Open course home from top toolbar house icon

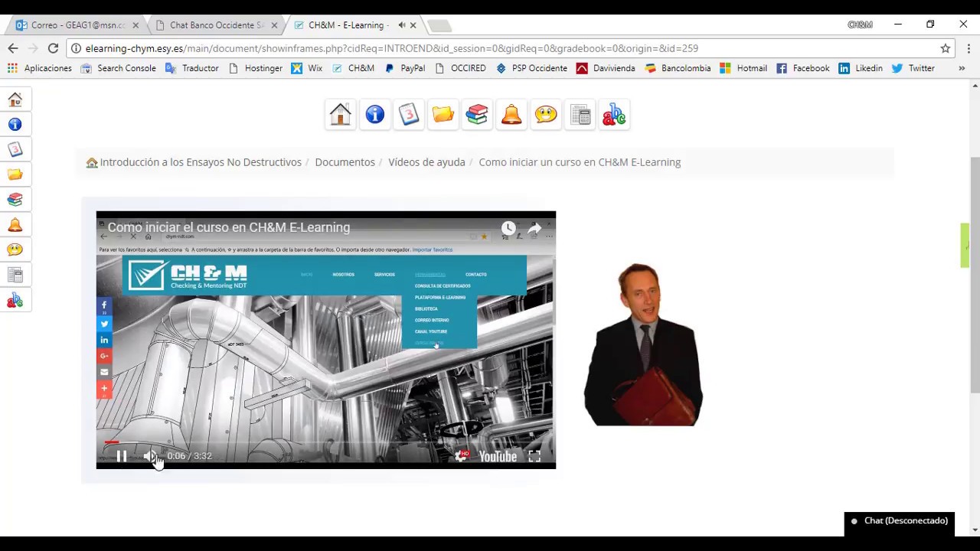tap(341, 115)
